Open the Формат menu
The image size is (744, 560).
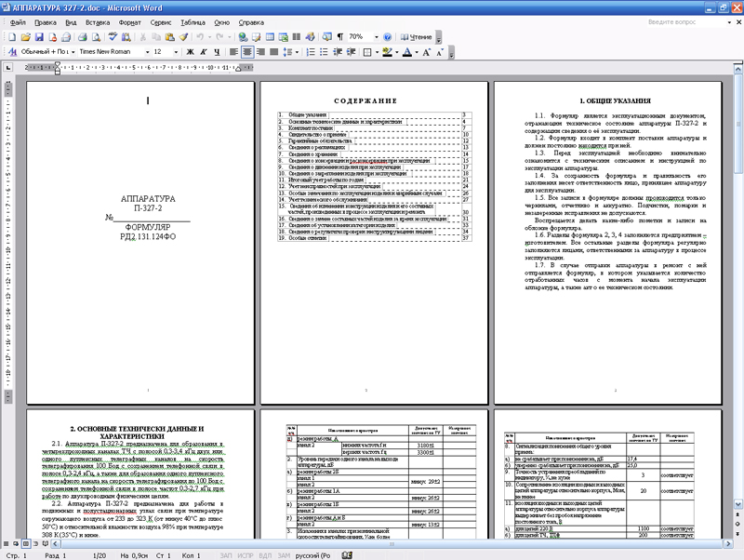click(x=130, y=20)
